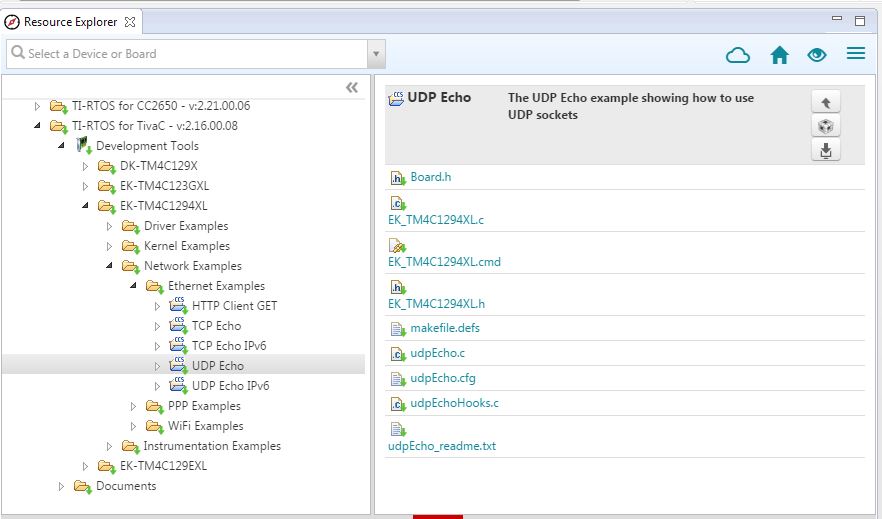This screenshot has height=519, width=882.
Task: Expand the Instrumentation Examples folder
Action: tap(110, 446)
